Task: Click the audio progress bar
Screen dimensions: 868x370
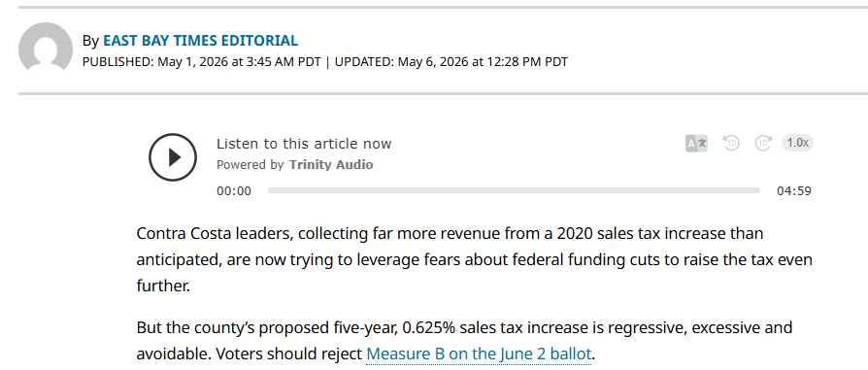Action: click(514, 190)
